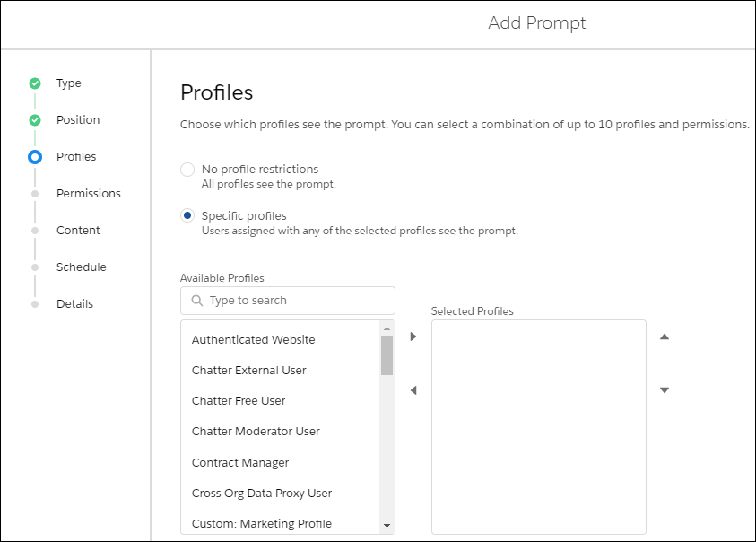Viewport: 756px width, 542px height.
Task: Open the Schedule step
Action: click(81, 267)
